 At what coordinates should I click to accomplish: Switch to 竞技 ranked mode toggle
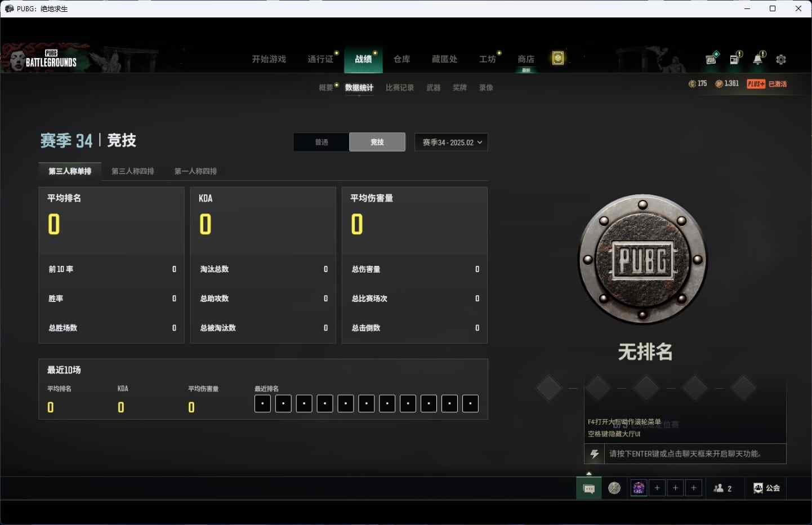(x=377, y=142)
